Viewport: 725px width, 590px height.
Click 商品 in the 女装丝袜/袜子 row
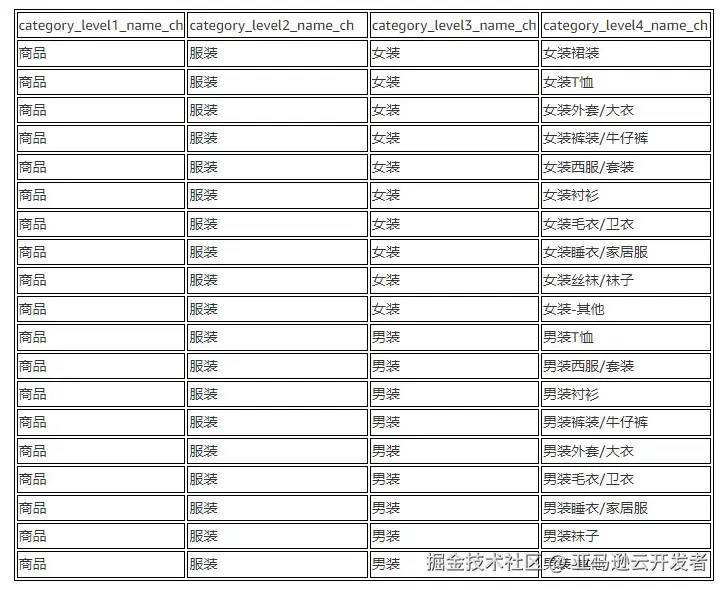pyautogui.click(x=101, y=280)
